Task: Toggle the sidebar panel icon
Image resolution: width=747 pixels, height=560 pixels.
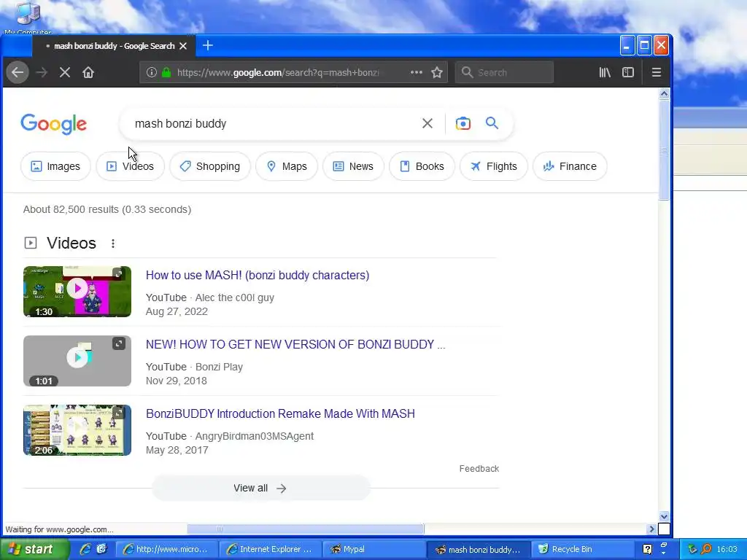Action: [x=628, y=72]
